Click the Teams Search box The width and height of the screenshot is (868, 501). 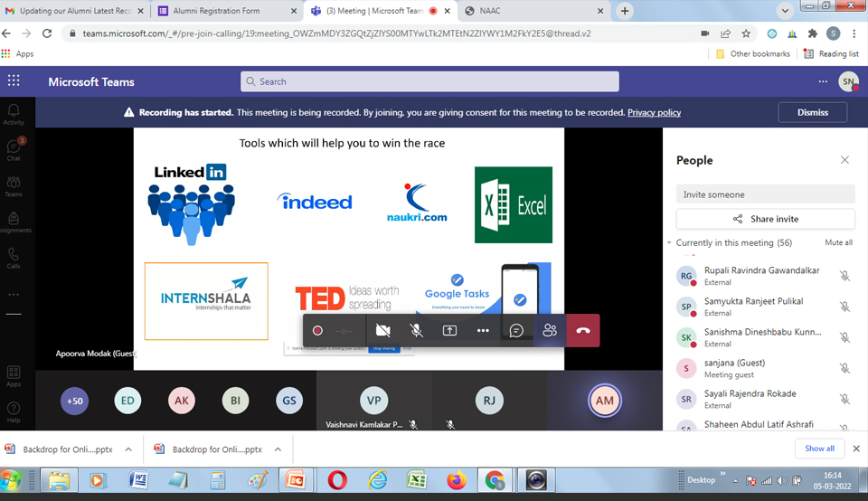pyautogui.click(x=429, y=81)
